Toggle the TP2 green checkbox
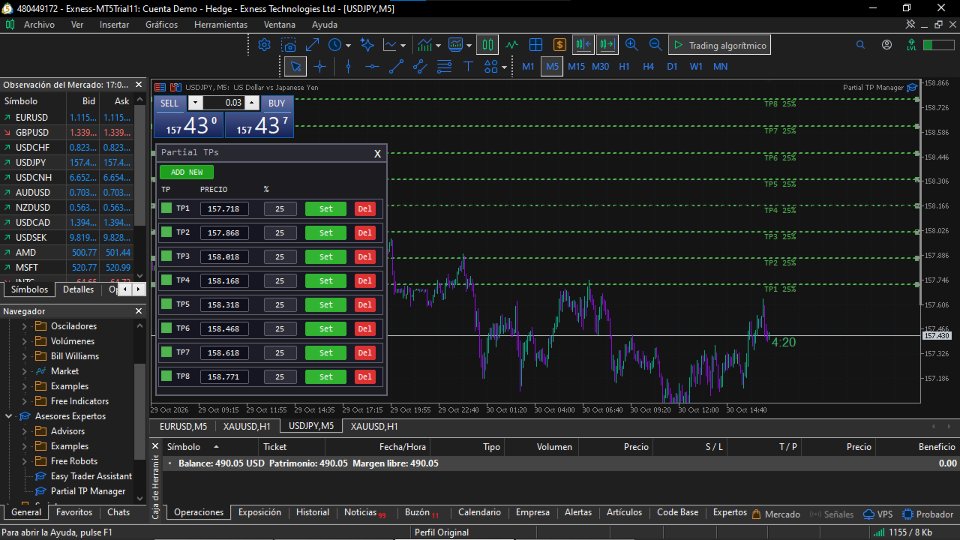This screenshot has height=540, width=960. coord(167,232)
